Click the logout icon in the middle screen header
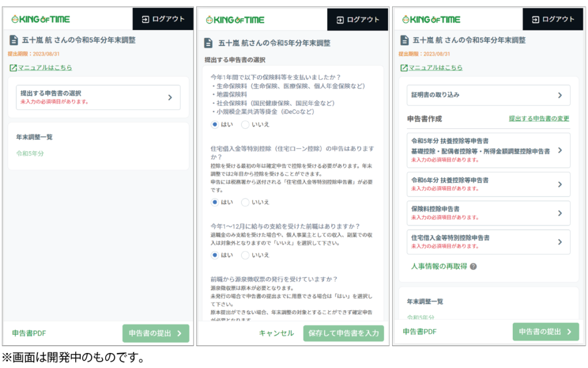 (x=340, y=20)
